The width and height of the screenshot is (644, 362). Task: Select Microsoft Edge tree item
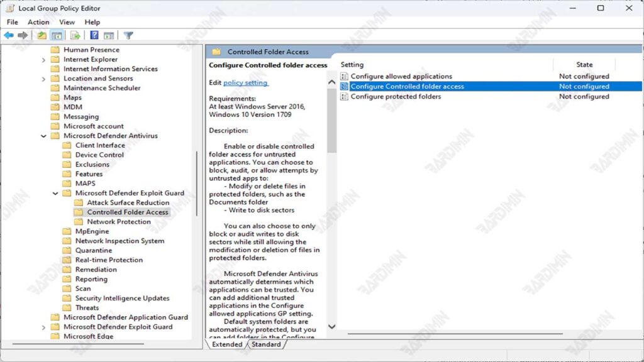pos(88,336)
